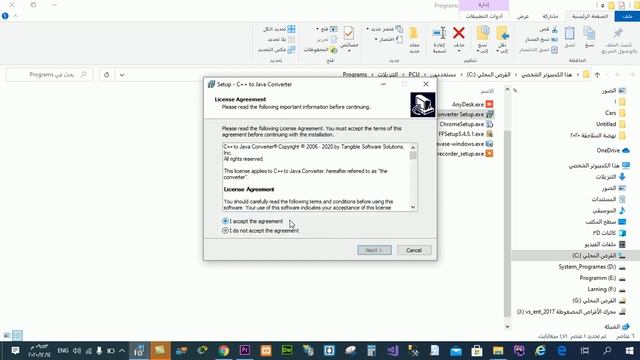Select This PC (هذا الكمبيوتر الشخصي) in navigation pane

[599, 165]
